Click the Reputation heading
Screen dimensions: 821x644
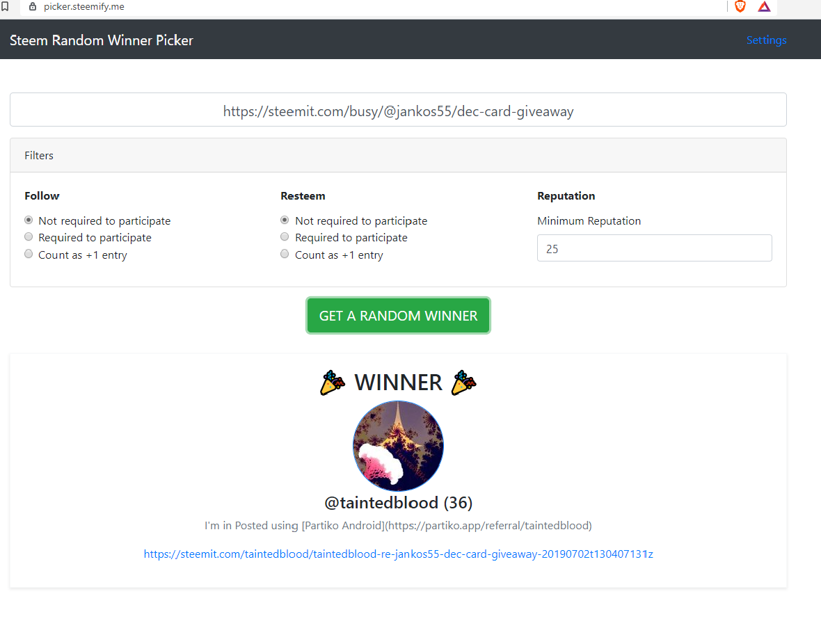pyautogui.click(x=566, y=196)
